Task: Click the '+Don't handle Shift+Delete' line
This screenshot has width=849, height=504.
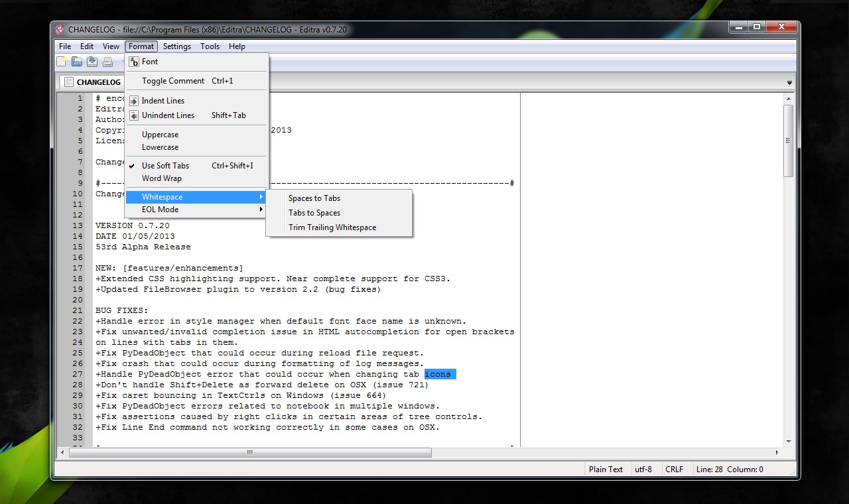Action: tap(263, 385)
